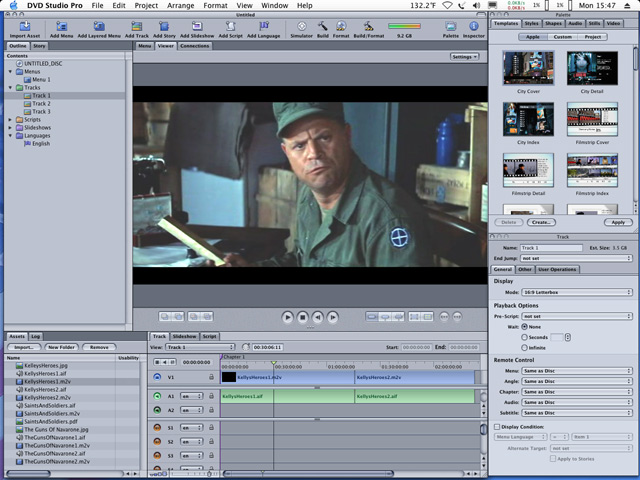This screenshot has height=480, width=640.
Task: Click the Build hammer icon
Action: 322,26
